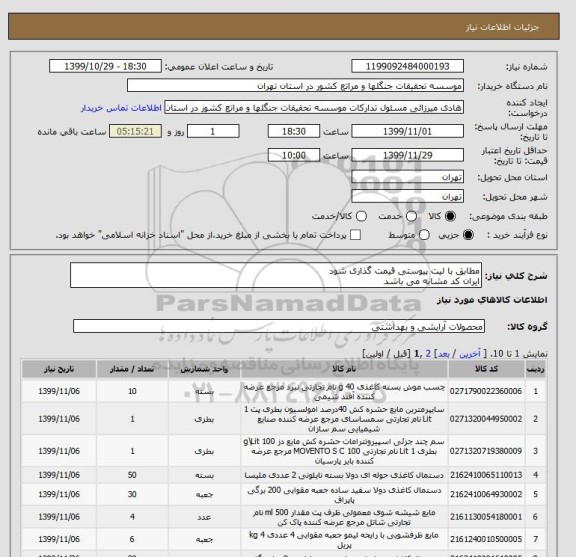This screenshot has width=576, height=557.
Task: Go to pagination page 2 link
Action: click(428, 354)
